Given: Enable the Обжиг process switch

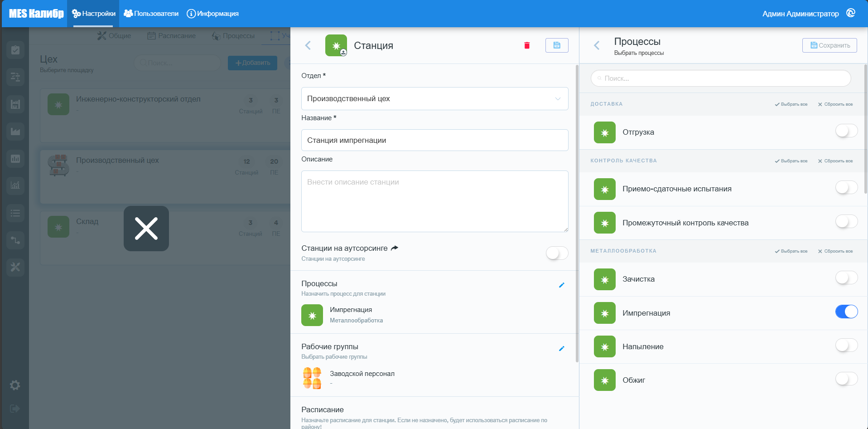Looking at the screenshot, I should pyautogui.click(x=846, y=379).
